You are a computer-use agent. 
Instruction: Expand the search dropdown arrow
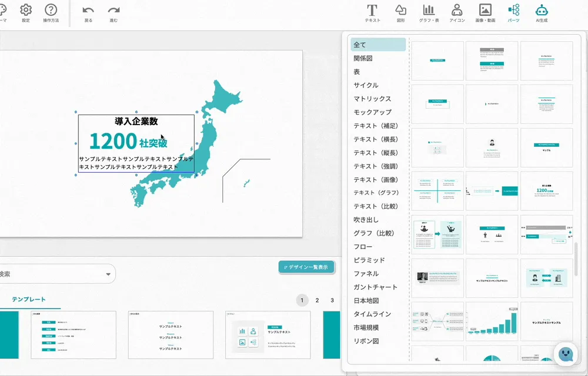(x=108, y=274)
